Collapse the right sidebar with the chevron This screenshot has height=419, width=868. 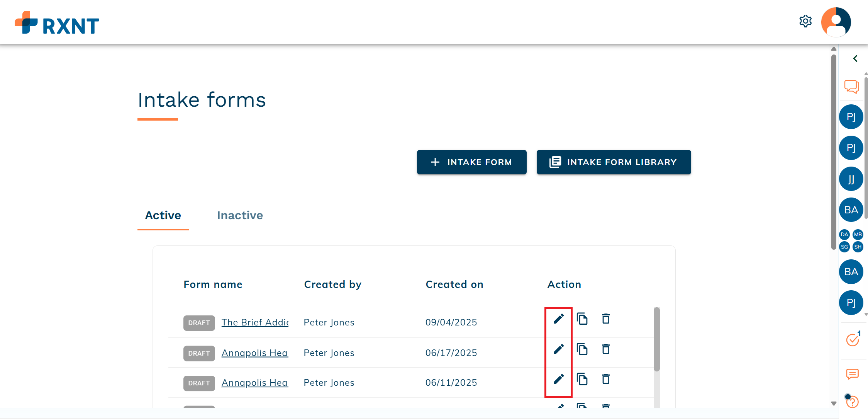[855, 58]
